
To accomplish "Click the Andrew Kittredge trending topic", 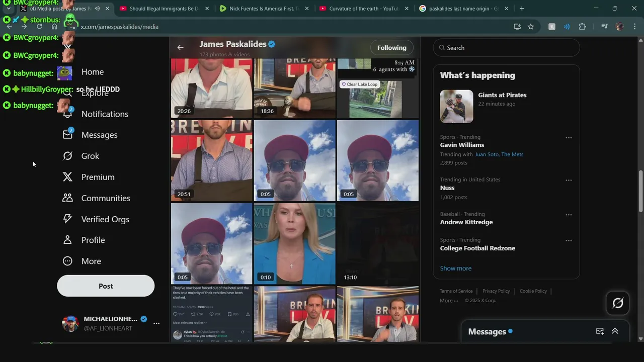I will coord(466,222).
